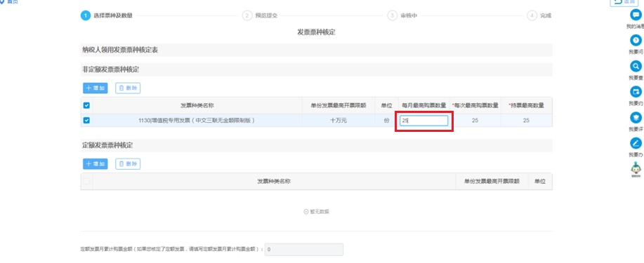Click 删除 button under 非定额发票票种核定
This screenshot has width=644, height=263.
click(128, 88)
